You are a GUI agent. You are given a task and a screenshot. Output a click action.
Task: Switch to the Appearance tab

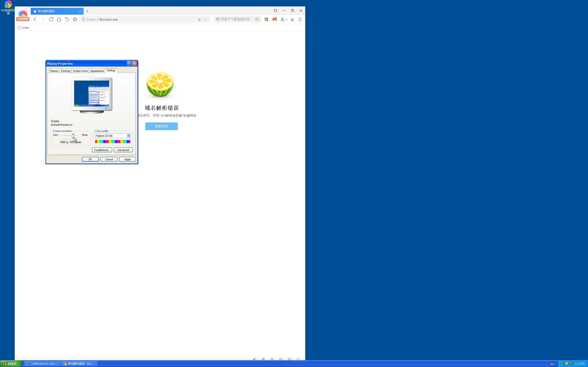(97, 71)
